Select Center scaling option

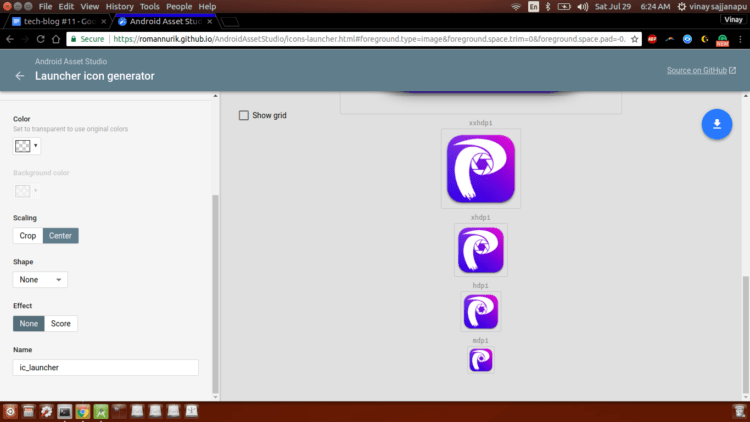[x=60, y=236]
